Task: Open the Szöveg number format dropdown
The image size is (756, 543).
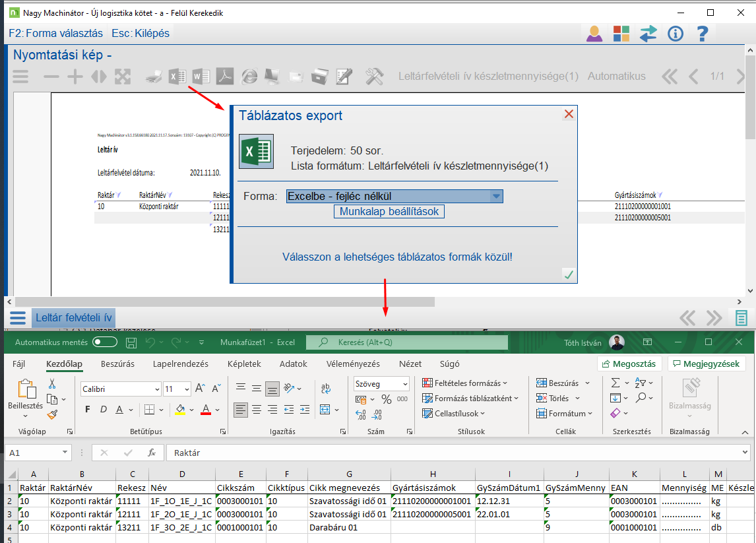Action: pos(404,384)
